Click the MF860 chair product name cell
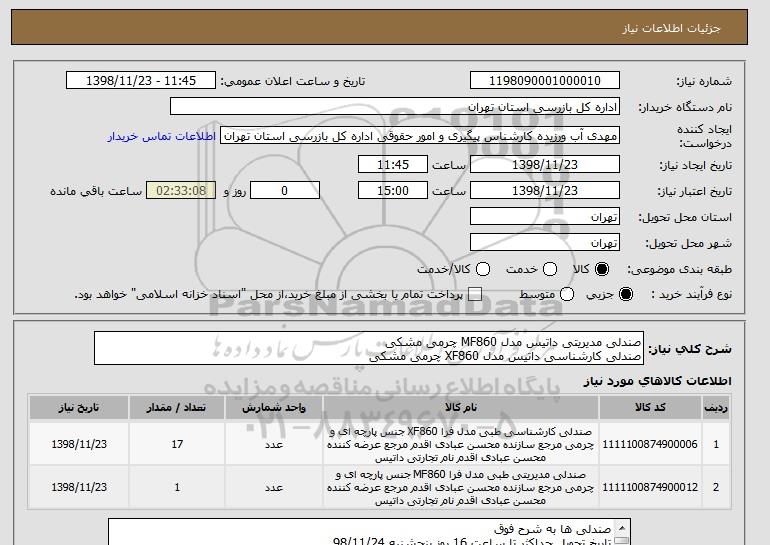 pyautogui.click(x=461, y=488)
